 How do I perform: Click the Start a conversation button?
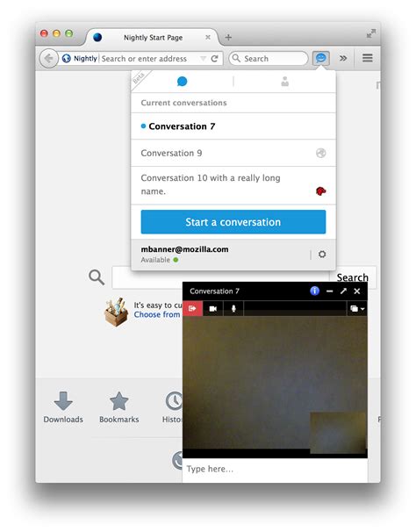pos(233,222)
